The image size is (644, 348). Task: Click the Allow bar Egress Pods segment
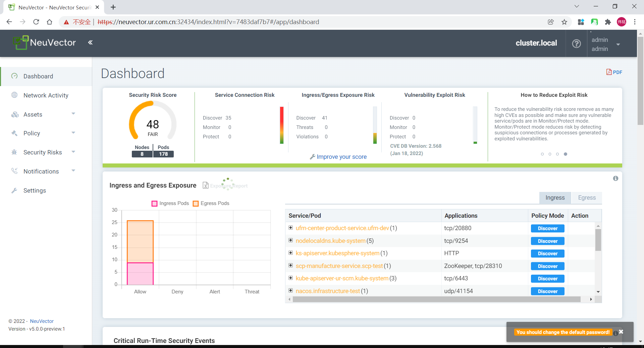coord(140,241)
